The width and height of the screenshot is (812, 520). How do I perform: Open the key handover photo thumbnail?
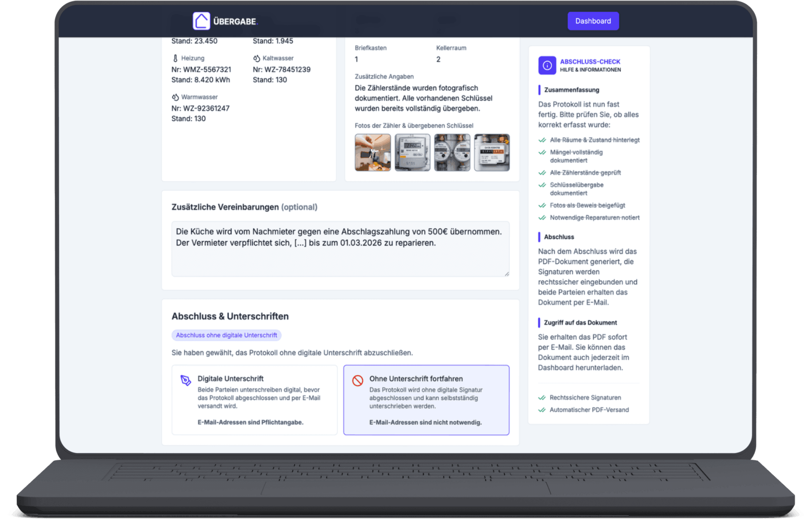point(373,152)
